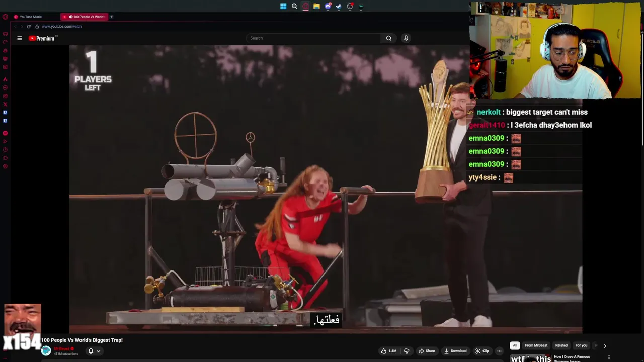Dislike the video
644x362 pixels.
click(407, 351)
